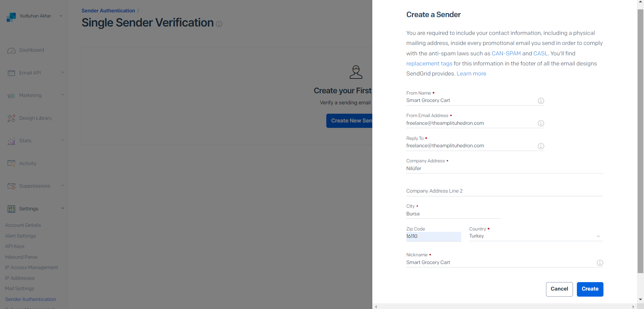The width and height of the screenshot is (644, 309).
Task: Click the Activity envelope icon
Action: tap(11, 163)
